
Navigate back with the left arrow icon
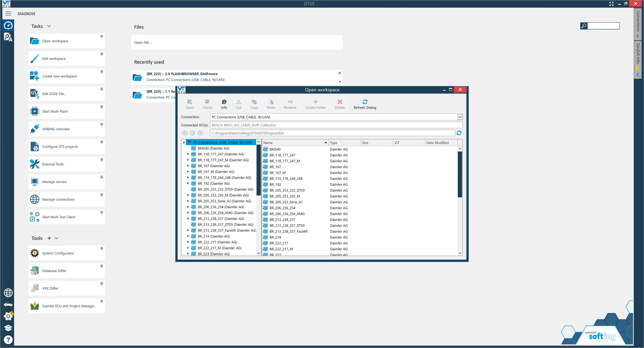click(185, 133)
